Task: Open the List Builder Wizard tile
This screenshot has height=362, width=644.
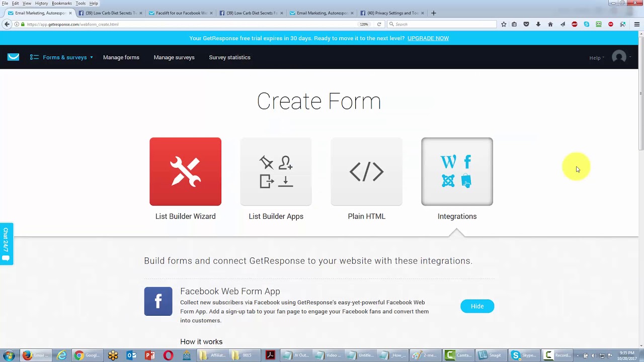Action: click(185, 171)
